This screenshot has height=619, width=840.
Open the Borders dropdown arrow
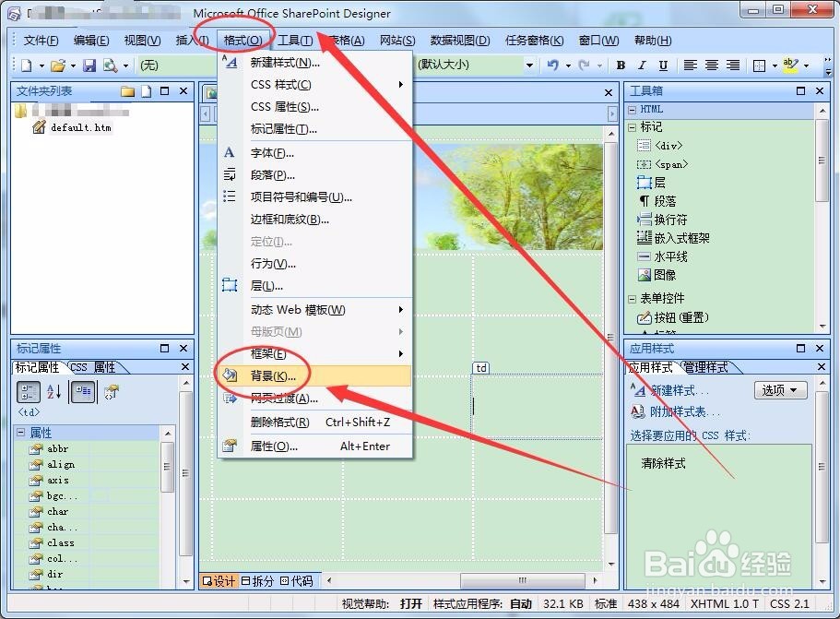pos(775,65)
